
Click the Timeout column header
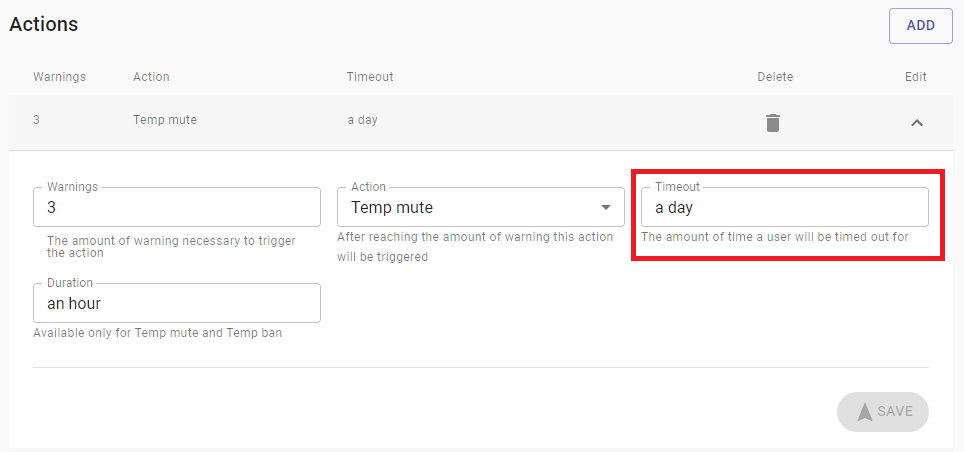370,77
